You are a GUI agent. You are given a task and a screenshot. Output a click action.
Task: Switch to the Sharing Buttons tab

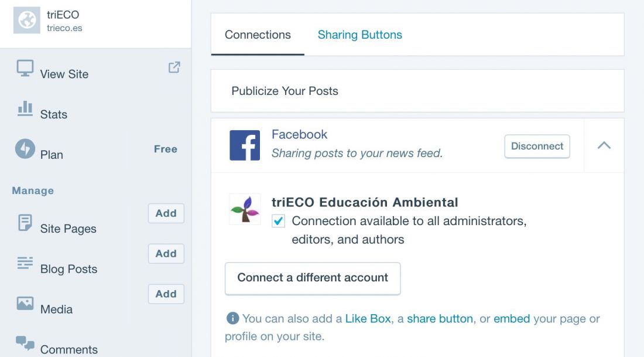coord(360,35)
